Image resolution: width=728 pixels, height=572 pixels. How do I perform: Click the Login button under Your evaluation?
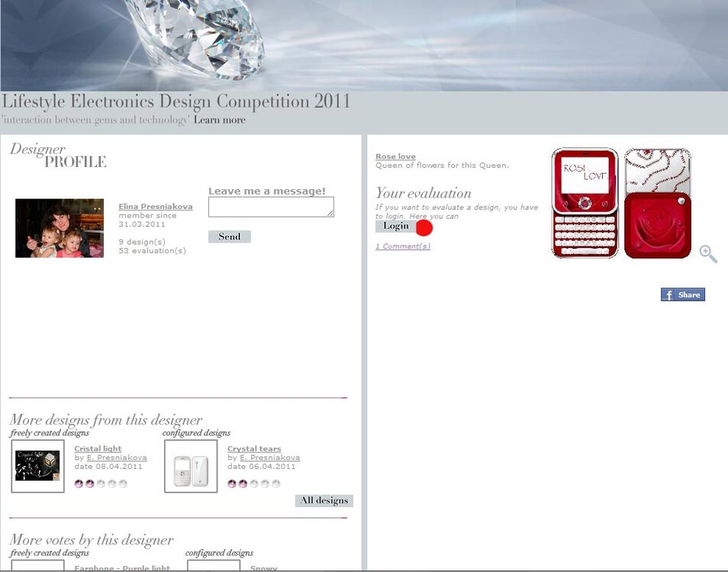click(395, 226)
